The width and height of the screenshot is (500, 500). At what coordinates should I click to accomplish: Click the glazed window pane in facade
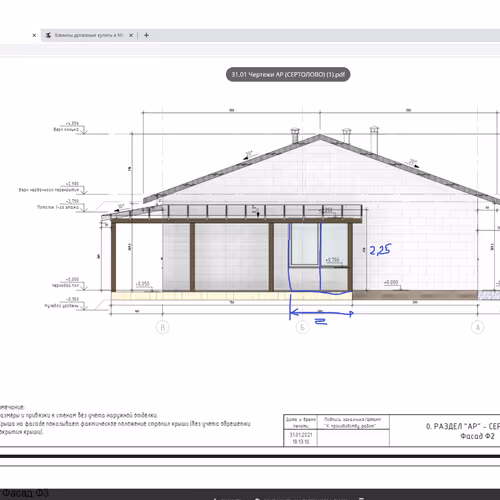[x=304, y=244]
